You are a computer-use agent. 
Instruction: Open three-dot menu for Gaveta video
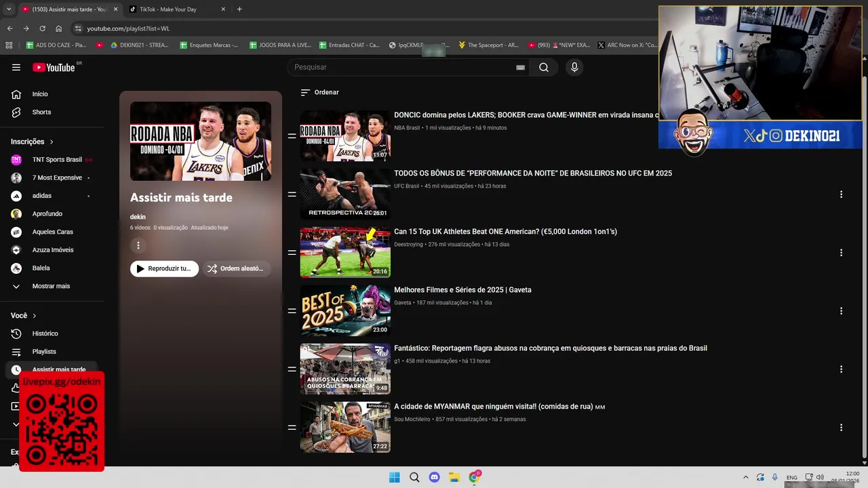841,311
